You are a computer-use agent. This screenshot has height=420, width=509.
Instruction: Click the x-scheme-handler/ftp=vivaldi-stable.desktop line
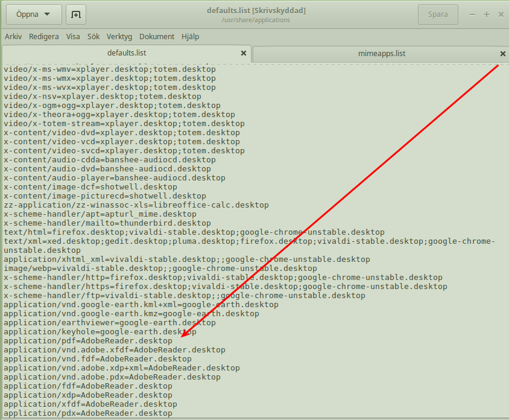(x=185, y=296)
